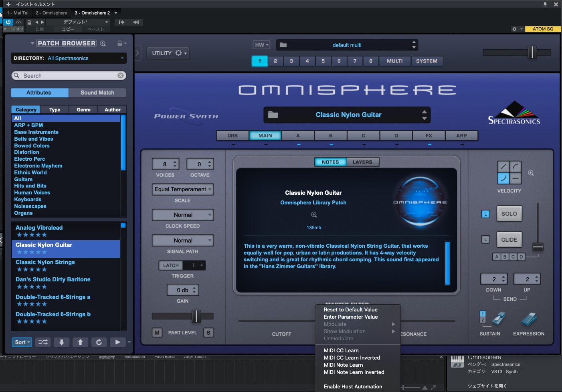Click the next patch down-arrow button

click(x=62, y=342)
